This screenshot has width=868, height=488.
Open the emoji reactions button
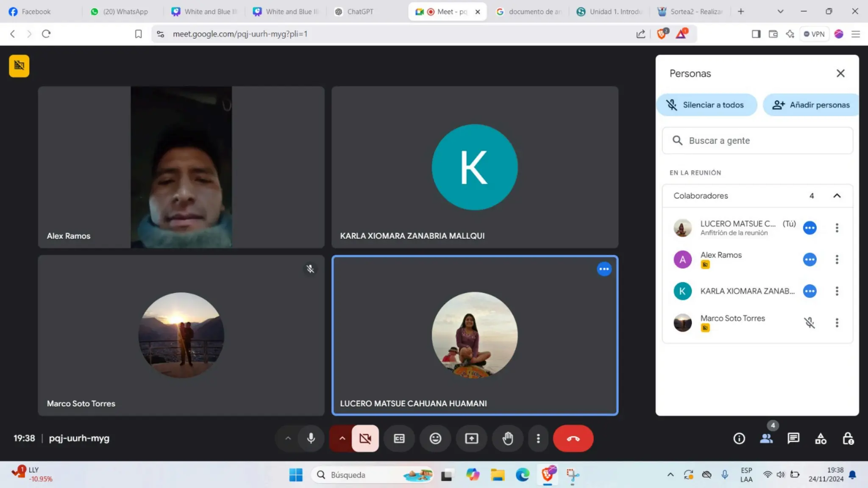coord(435,438)
